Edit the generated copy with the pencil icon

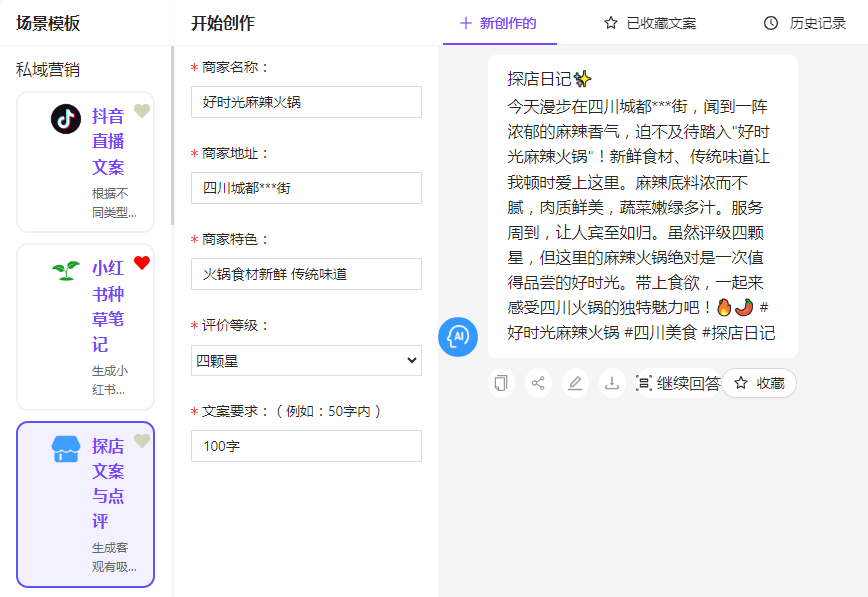pyautogui.click(x=575, y=383)
